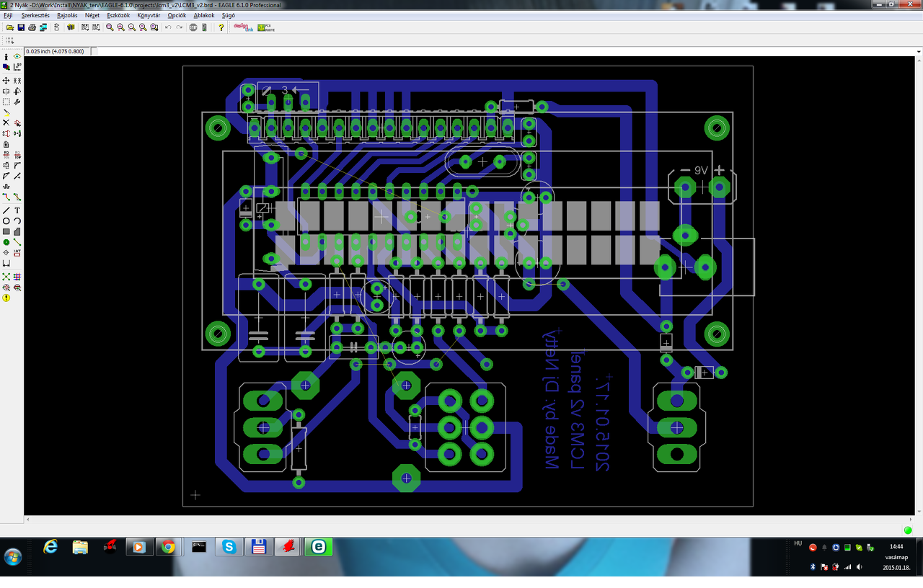Select the Name tool

tap(6, 155)
